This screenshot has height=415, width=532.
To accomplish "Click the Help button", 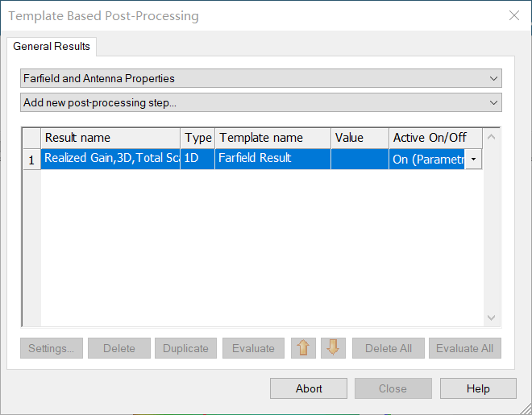I will pyautogui.click(x=477, y=388).
